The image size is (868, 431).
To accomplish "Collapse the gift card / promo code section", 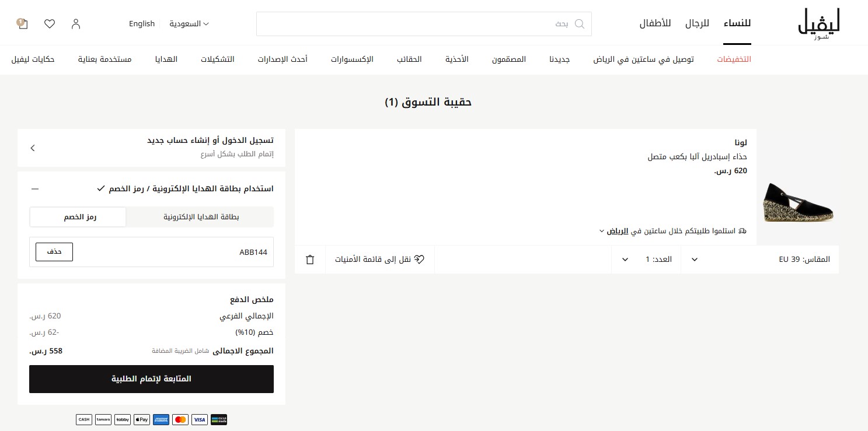I will (x=35, y=189).
